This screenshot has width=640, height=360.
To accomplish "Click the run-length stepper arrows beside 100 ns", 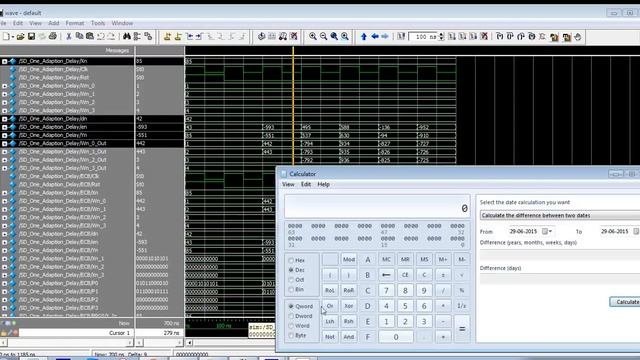I will pos(441,37).
